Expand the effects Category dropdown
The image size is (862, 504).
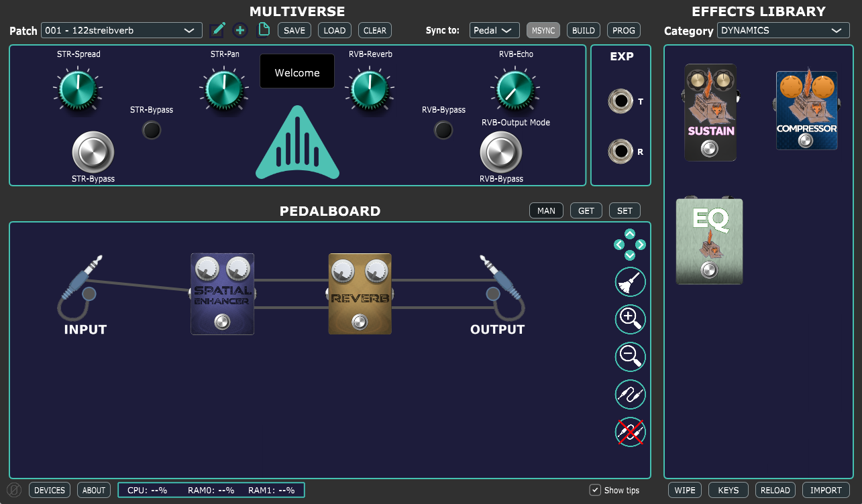782,30
